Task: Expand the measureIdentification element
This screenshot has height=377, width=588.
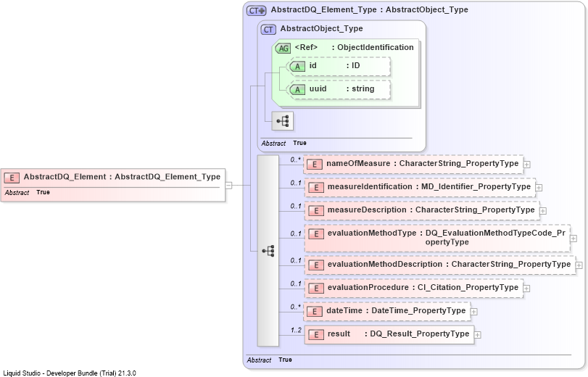Action: click(x=539, y=188)
